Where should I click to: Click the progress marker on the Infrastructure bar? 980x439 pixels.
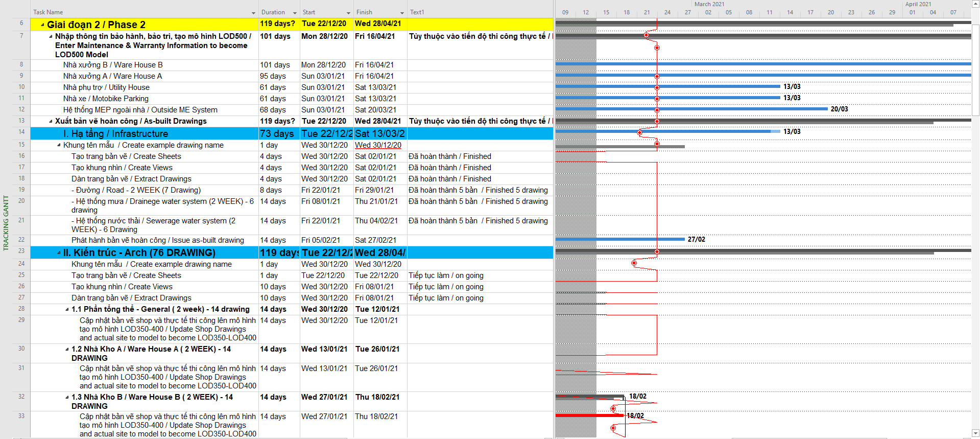pyautogui.click(x=639, y=132)
